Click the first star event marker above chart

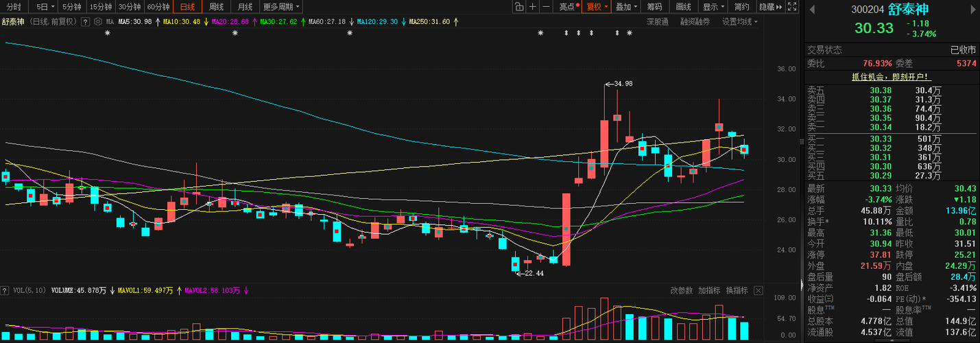point(107,33)
